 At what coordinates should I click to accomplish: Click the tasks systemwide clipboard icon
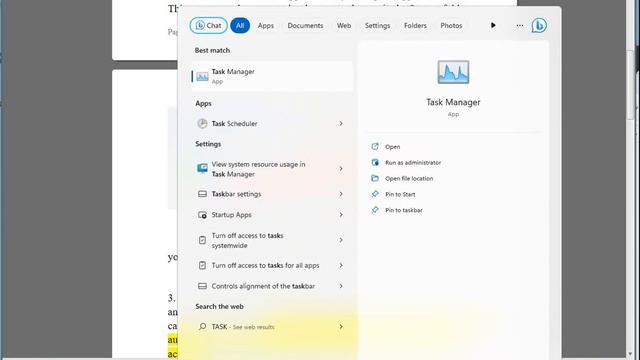tap(202, 240)
